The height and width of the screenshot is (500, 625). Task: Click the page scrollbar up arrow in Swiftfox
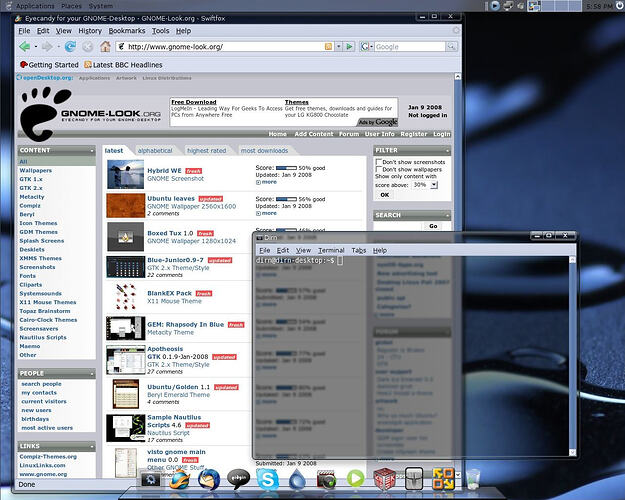(458, 76)
